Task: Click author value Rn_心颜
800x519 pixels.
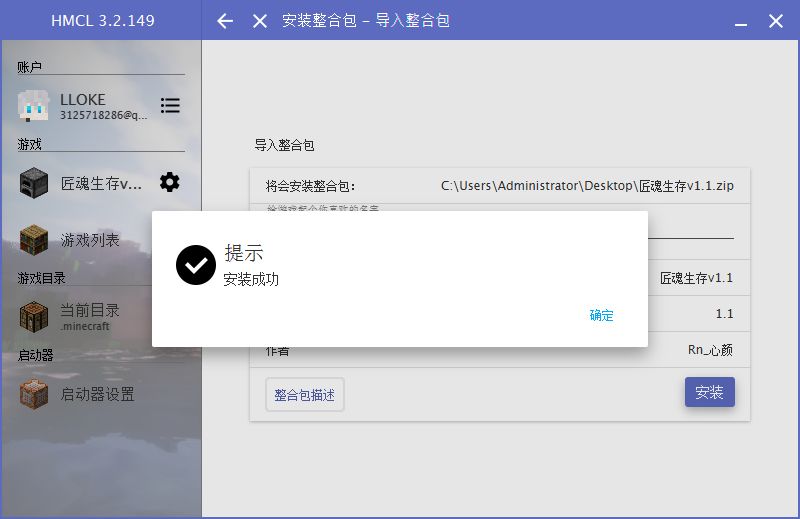Action: click(x=710, y=350)
